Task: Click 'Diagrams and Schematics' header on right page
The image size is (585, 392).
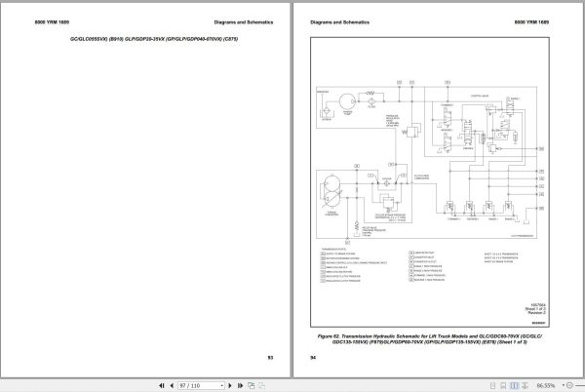Action: click(x=340, y=22)
